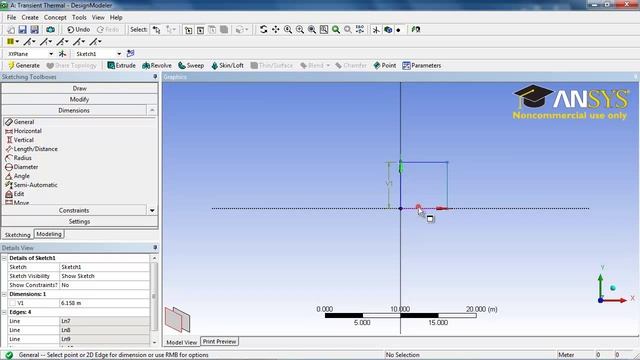Switch to the Modeling tab
This screenshot has height=360, width=640.
[49, 234]
